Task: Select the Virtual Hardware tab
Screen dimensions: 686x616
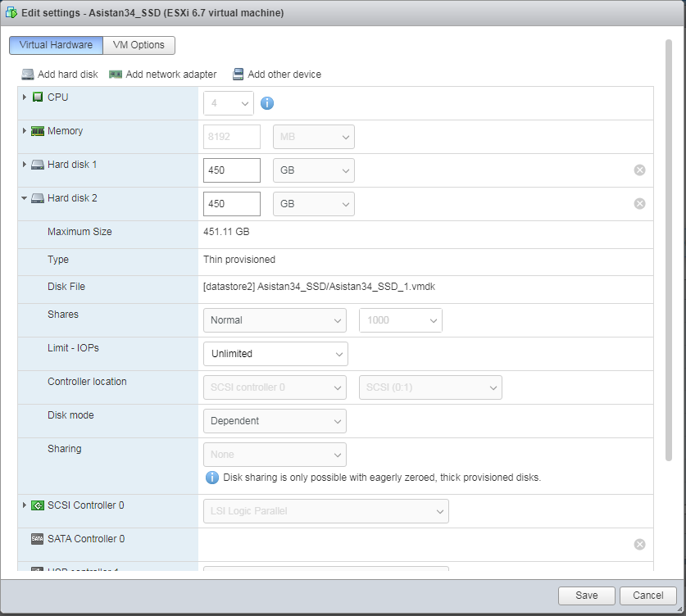Action: click(57, 46)
